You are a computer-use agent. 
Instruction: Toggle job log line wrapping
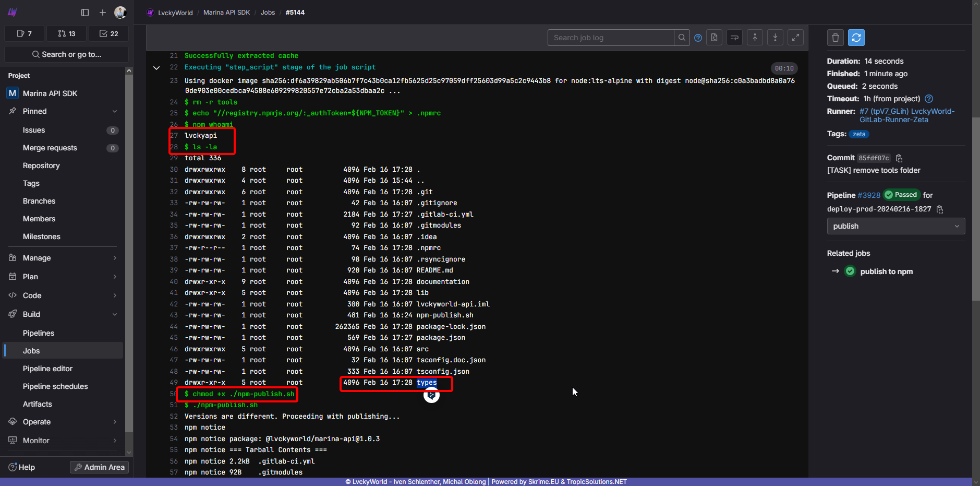pyautogui.click(x=734, y=38)
